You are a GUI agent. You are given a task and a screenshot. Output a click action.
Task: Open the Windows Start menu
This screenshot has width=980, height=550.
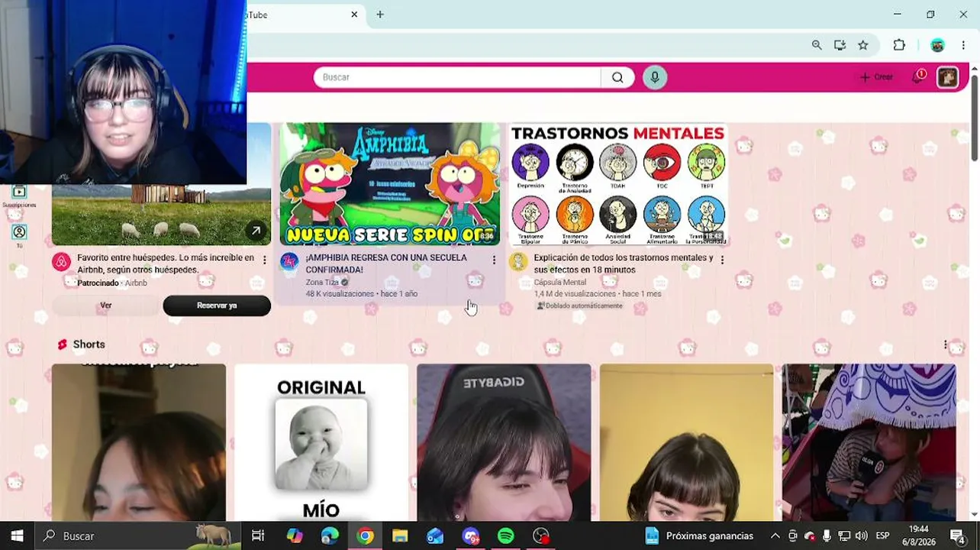[x=17, y=535]
